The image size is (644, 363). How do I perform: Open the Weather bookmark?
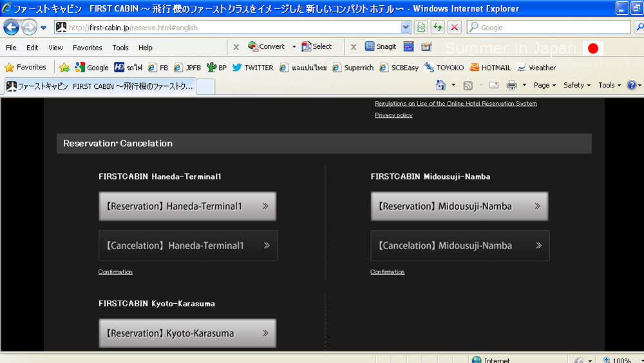pyautogui.click(x=536, y=68)
